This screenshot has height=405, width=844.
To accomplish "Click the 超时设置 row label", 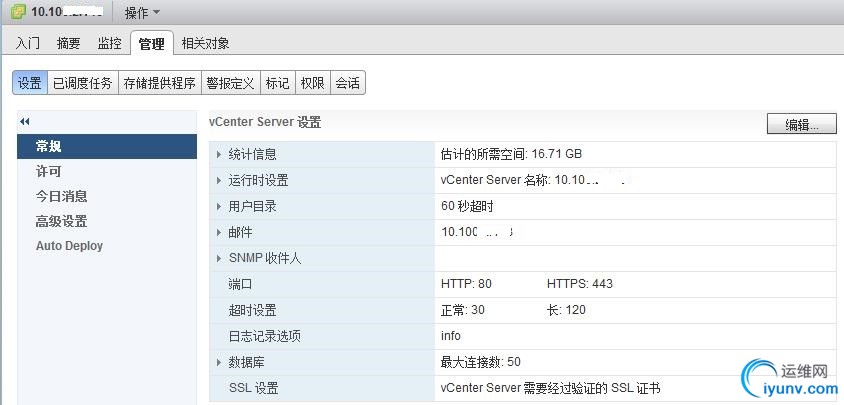I will 252,310.
